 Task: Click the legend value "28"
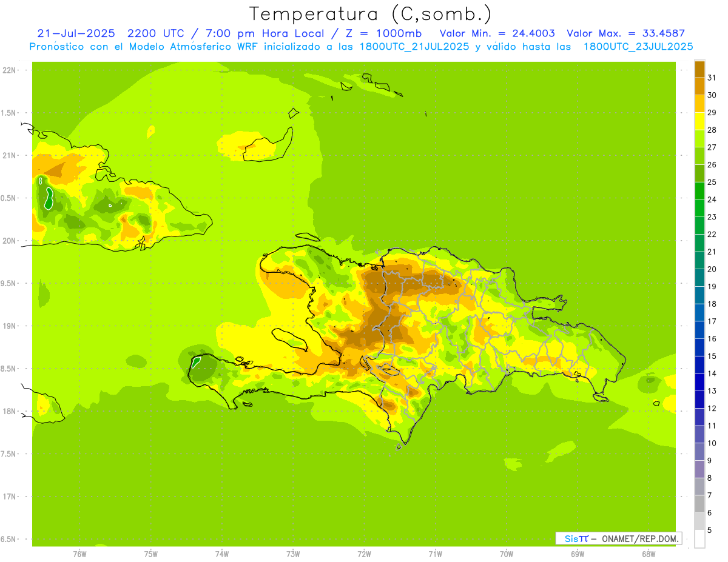pyautogui.click(x=712, y=130)
